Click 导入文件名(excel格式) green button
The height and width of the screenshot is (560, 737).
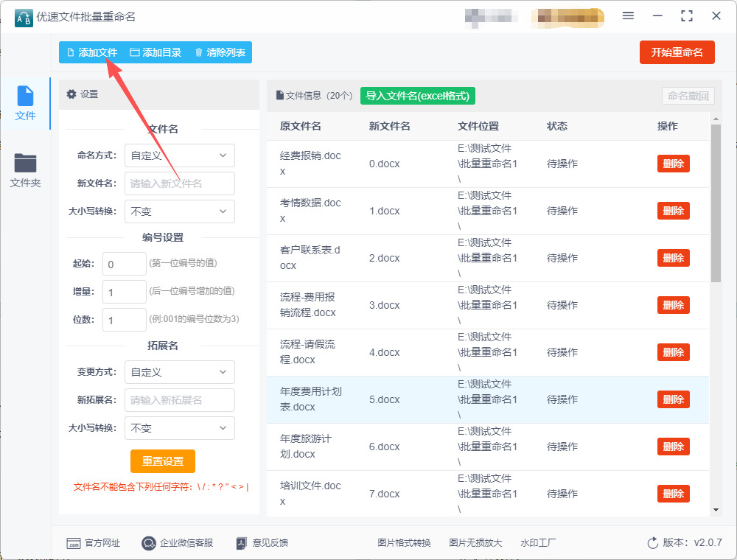[x=417, y=96]
